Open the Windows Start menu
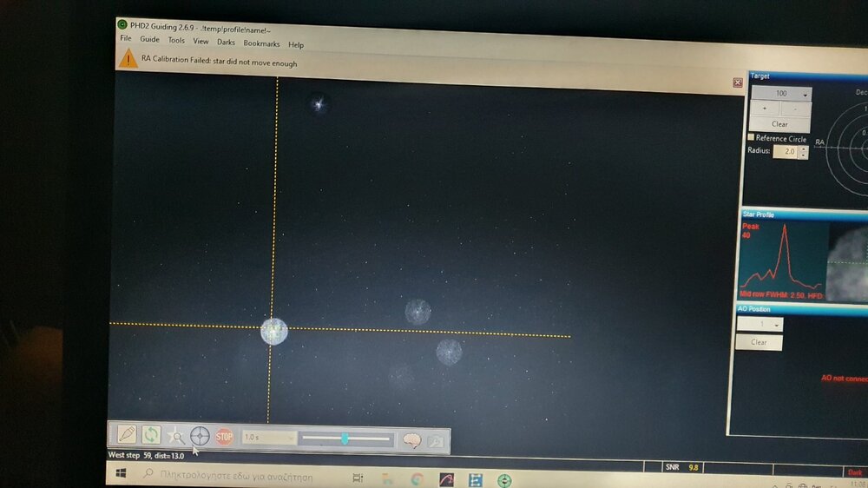The height and width of the screenshot is (488, 868). coord(122,474)
